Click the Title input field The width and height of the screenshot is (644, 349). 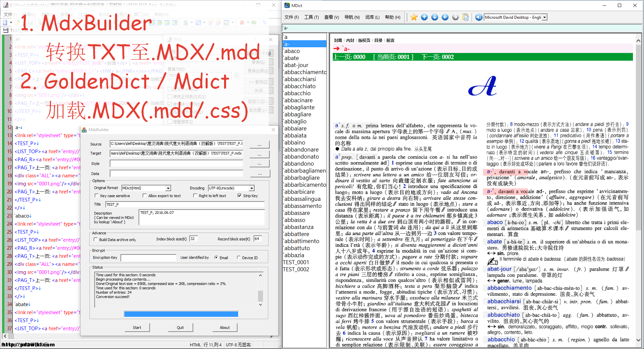tap(185, 205)
